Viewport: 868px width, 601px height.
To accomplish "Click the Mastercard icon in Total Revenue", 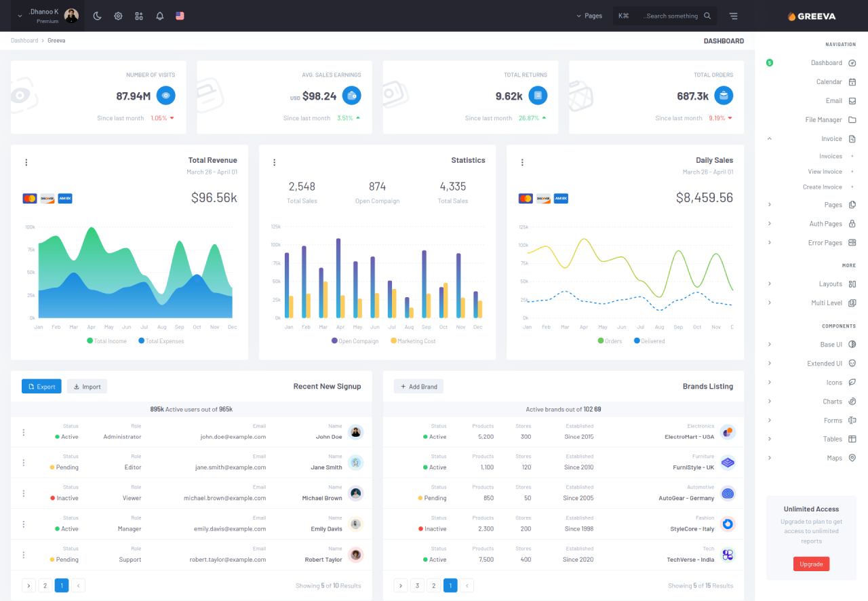I will [29, 198].
